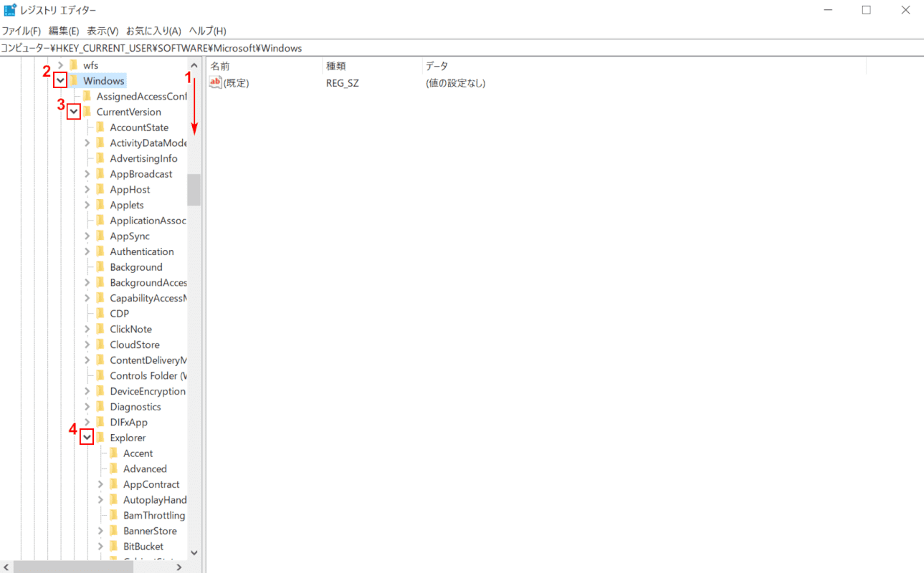
Task: Expand the AppBroadcast key
Action: tap(87, 174)
